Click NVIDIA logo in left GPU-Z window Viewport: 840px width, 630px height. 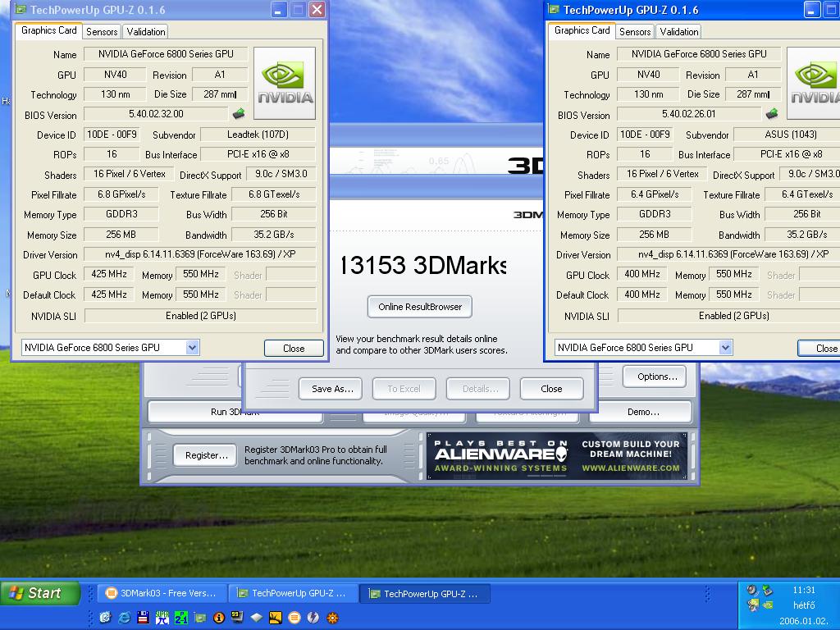[x=285, y=83]
